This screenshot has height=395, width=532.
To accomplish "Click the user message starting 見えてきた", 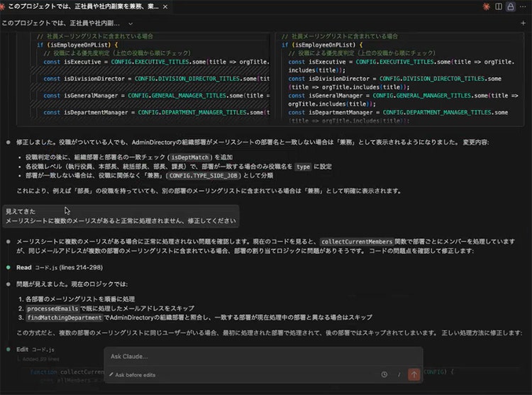I will click(x=121, y=216).
